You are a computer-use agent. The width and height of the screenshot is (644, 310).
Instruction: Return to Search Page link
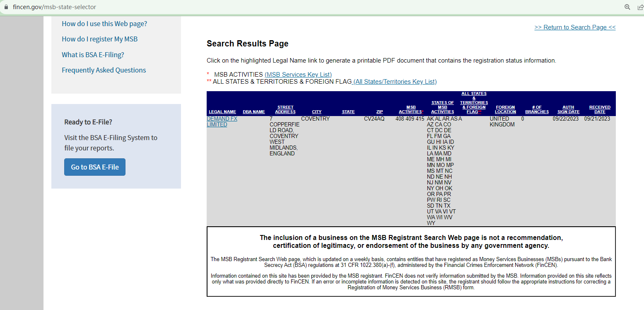point(575,27)
